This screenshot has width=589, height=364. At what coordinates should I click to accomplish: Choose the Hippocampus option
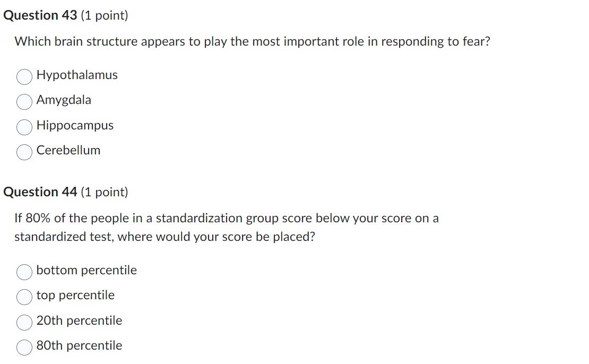click(23, 127)
